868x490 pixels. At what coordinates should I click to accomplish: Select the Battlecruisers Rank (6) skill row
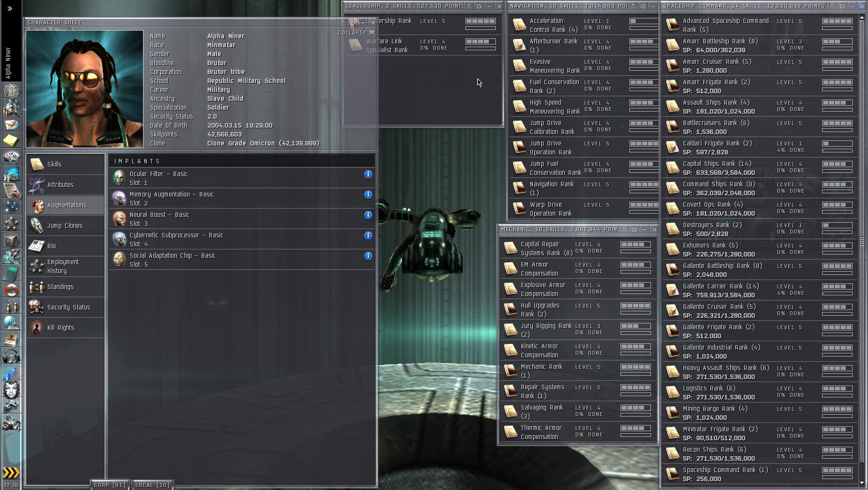point(760,128)
